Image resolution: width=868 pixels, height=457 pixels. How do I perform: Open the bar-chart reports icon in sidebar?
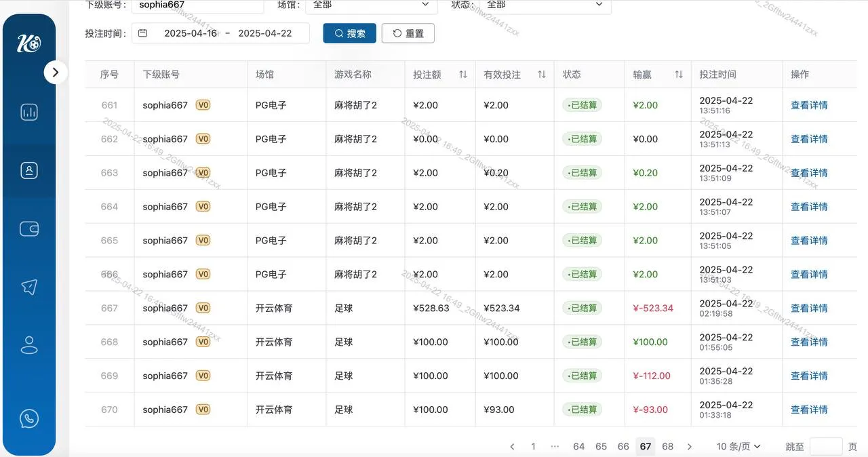[x=28, y=112]
